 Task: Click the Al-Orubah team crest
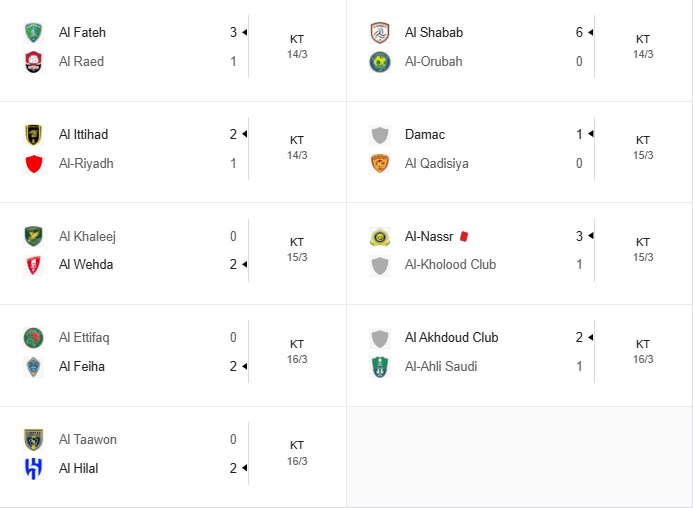coord(380,61)
